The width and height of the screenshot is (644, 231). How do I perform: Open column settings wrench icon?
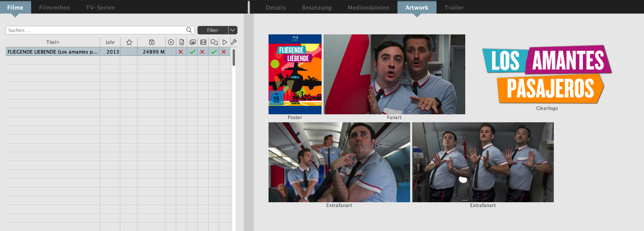pos(234,42)
